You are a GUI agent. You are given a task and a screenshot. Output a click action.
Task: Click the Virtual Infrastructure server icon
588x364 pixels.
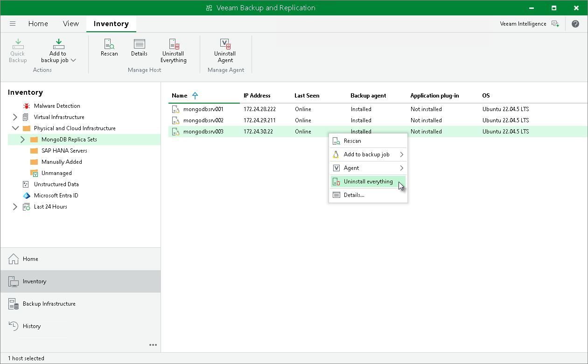point(26,117)
